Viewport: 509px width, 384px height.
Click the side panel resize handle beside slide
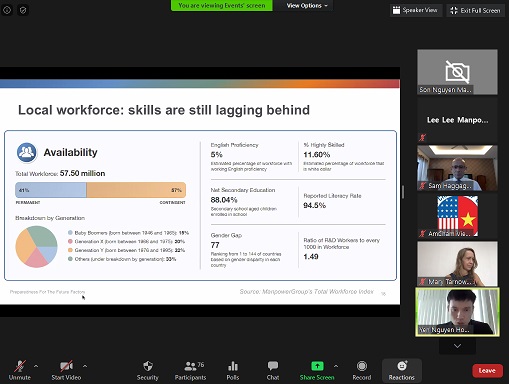pos(403,192)
